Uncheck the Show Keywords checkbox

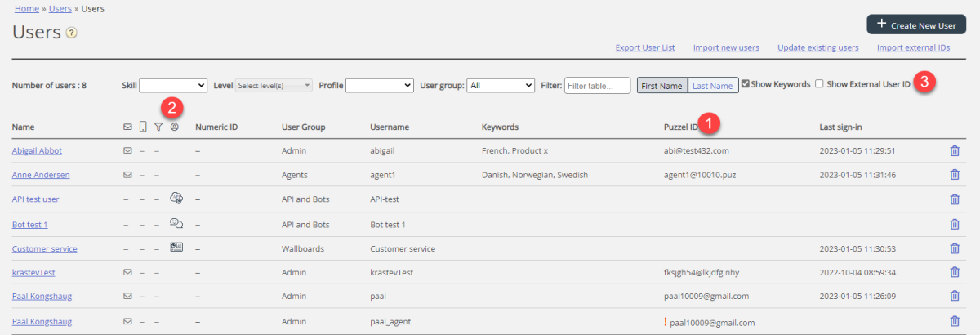[746, 84]
